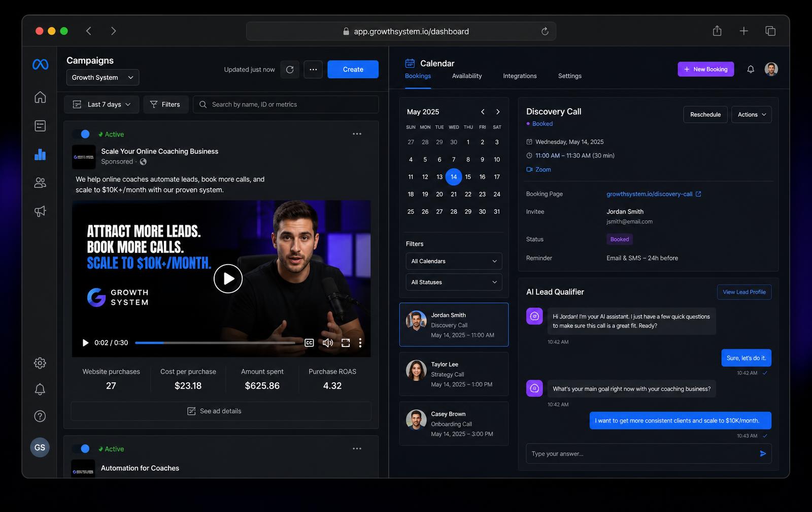
Task: Open the Actions dropdown
Action: point(752,115)
